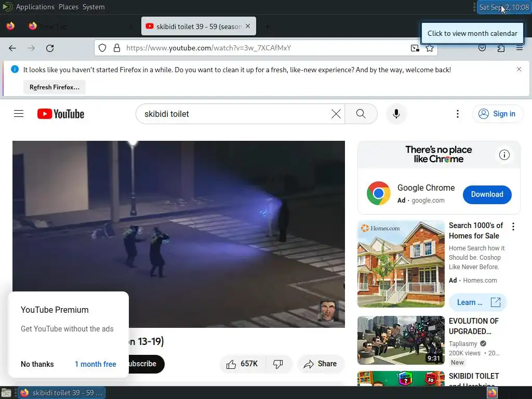Start voice search with the microphone icon
Viewport: 532px width, 399px height.
(396, 114)
